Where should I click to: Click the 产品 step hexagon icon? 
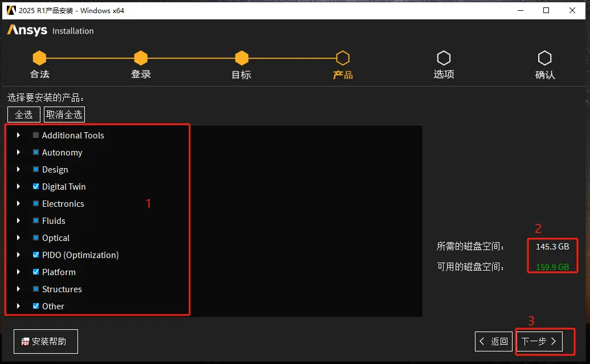pyautogui.click(x=343, y=58)
